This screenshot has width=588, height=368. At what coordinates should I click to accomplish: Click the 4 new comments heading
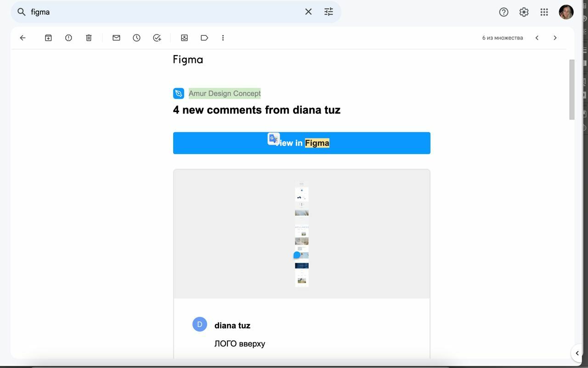pos(256,110)
